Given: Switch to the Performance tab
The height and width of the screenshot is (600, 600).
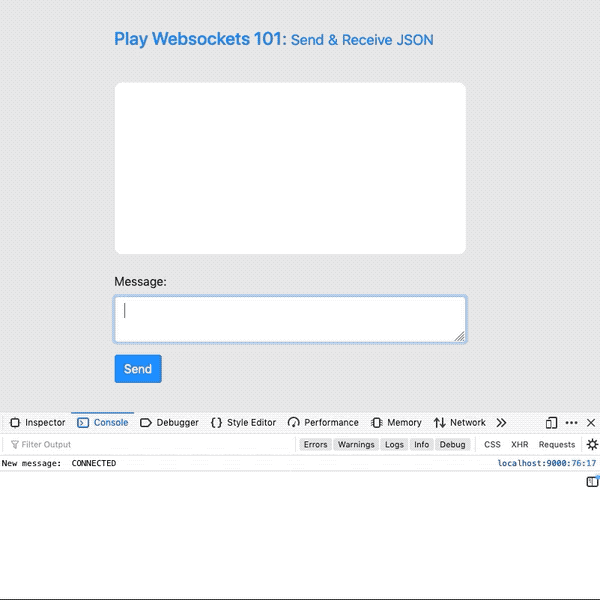Looking at the screenshot, I should pyautogui.click(x=323, y=422).
